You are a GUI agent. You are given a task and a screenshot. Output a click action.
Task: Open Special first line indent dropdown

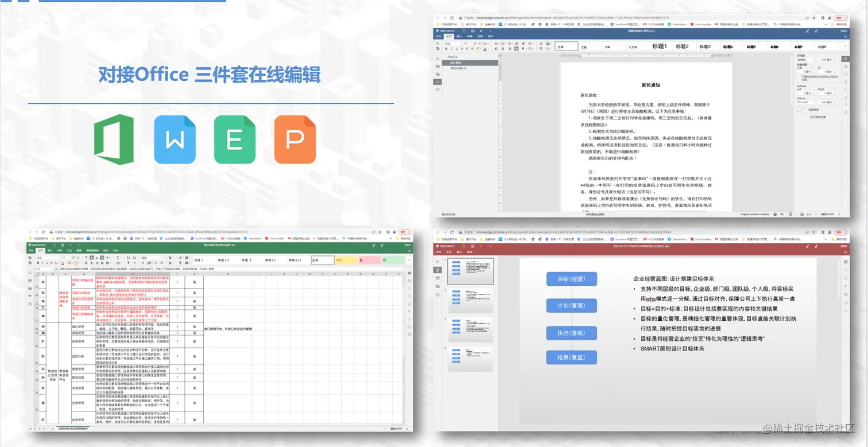(x=806, y=102)
